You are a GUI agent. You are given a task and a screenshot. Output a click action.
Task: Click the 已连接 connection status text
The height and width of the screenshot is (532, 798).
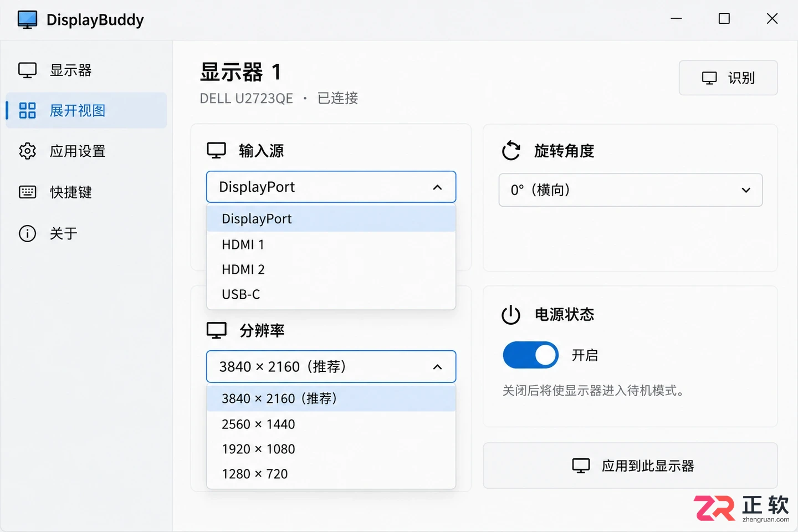[337, 98]
